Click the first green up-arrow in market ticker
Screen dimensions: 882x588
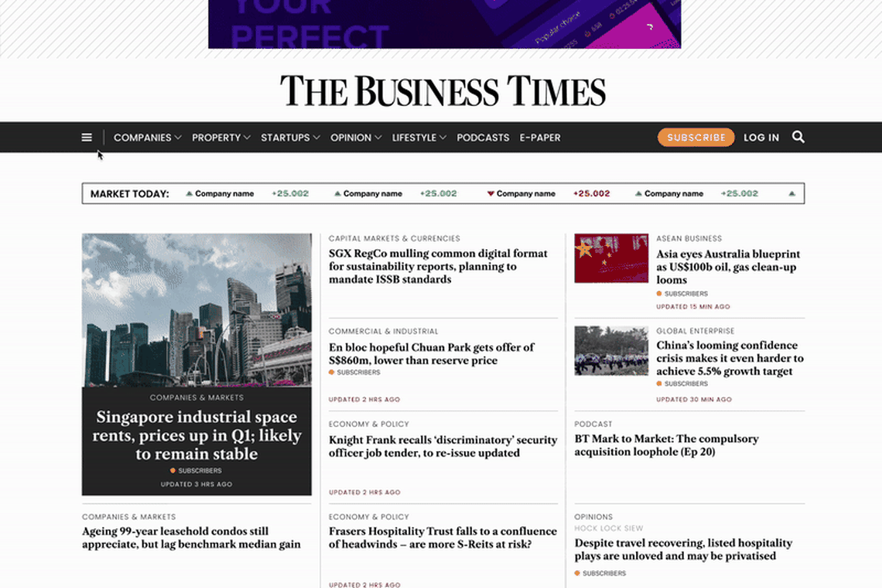tap(190, 193)
